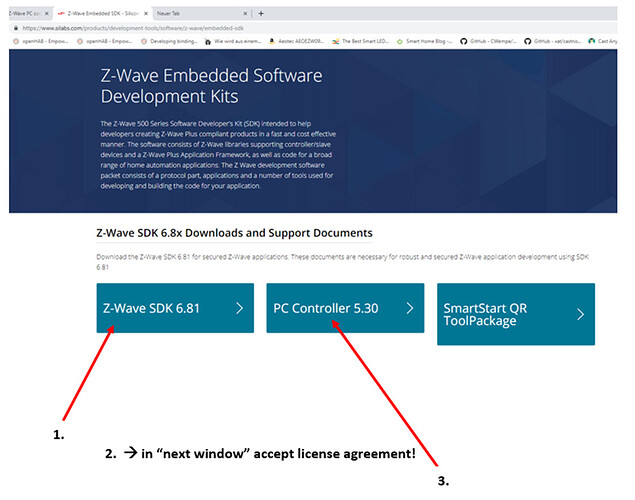The height and width of the screenshot is (500, 635).
Task: Close the Neuer Tab tab
Action: [245, 13]
